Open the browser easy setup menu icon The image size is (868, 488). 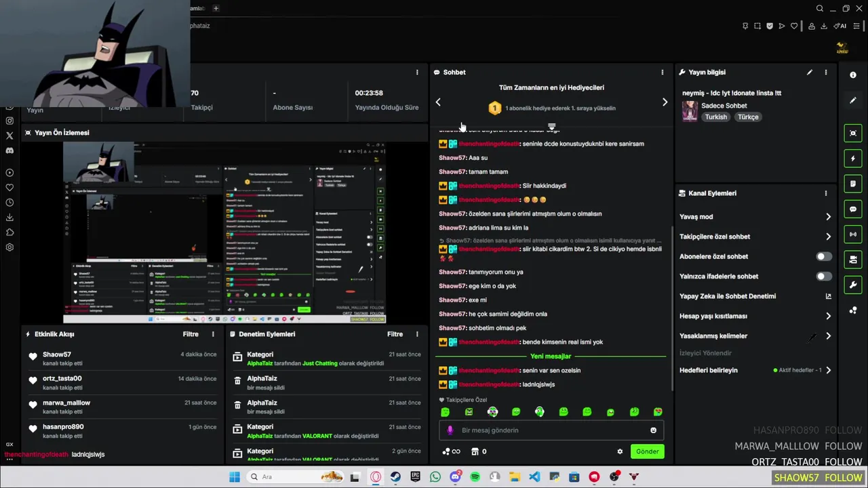[856, 26]
